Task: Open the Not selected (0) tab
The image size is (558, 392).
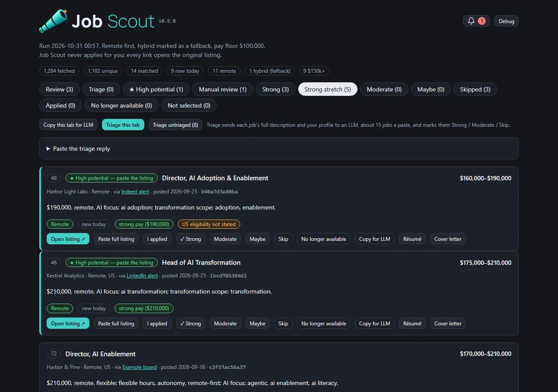Action: pyautogui.click(x=189, y=105)
